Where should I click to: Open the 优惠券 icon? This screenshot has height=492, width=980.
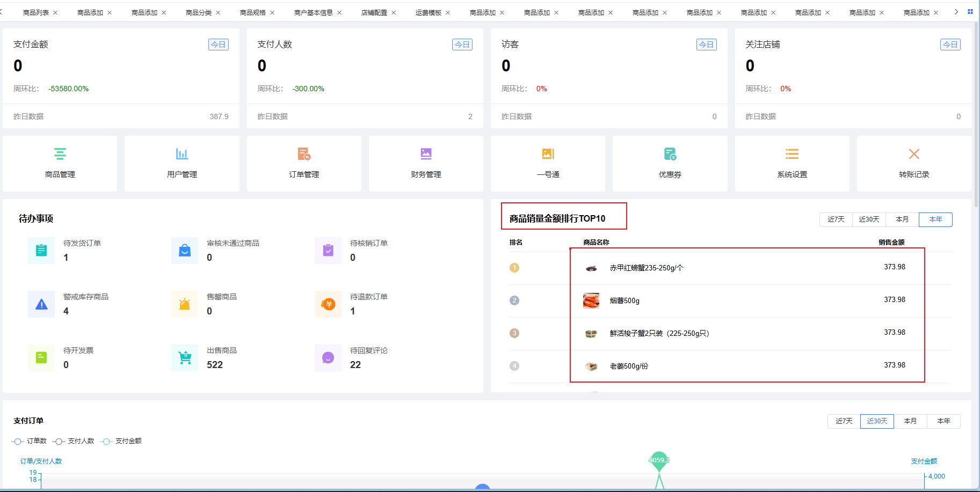point(670,155)
